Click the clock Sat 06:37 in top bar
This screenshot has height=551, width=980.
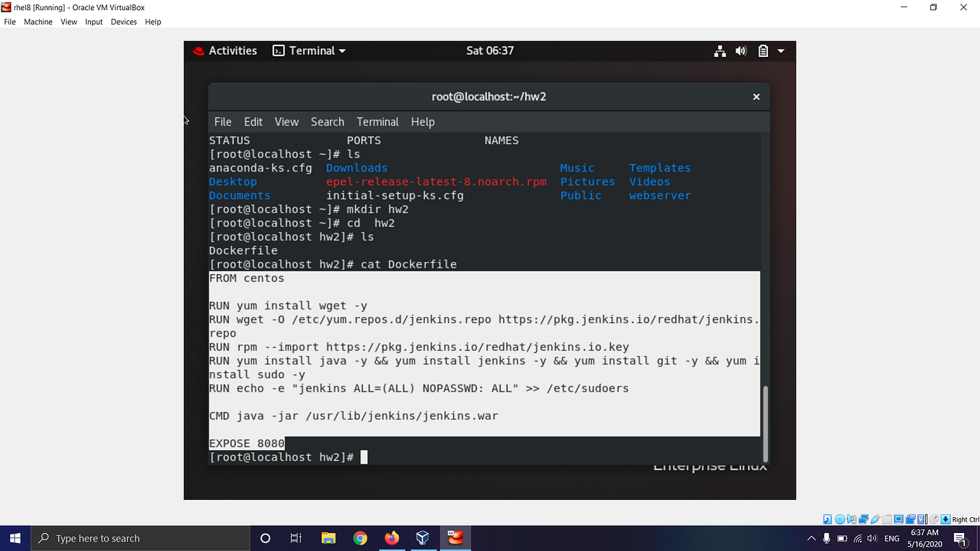coord(490,50)
